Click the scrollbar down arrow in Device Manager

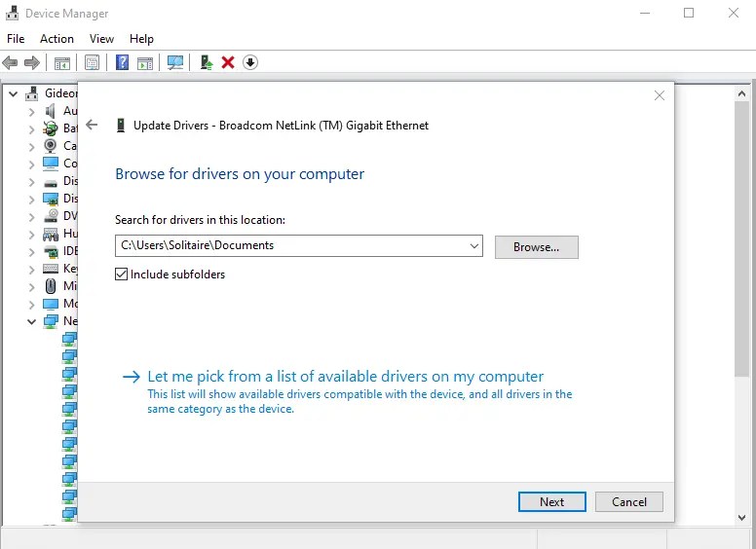(x=742, y=517)
